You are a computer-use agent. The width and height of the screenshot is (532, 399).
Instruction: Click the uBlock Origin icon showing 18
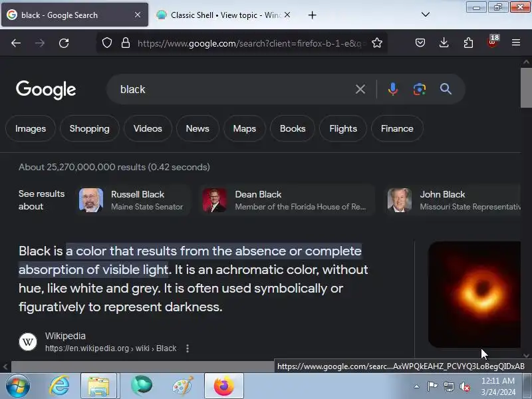(x=493, y=42)
